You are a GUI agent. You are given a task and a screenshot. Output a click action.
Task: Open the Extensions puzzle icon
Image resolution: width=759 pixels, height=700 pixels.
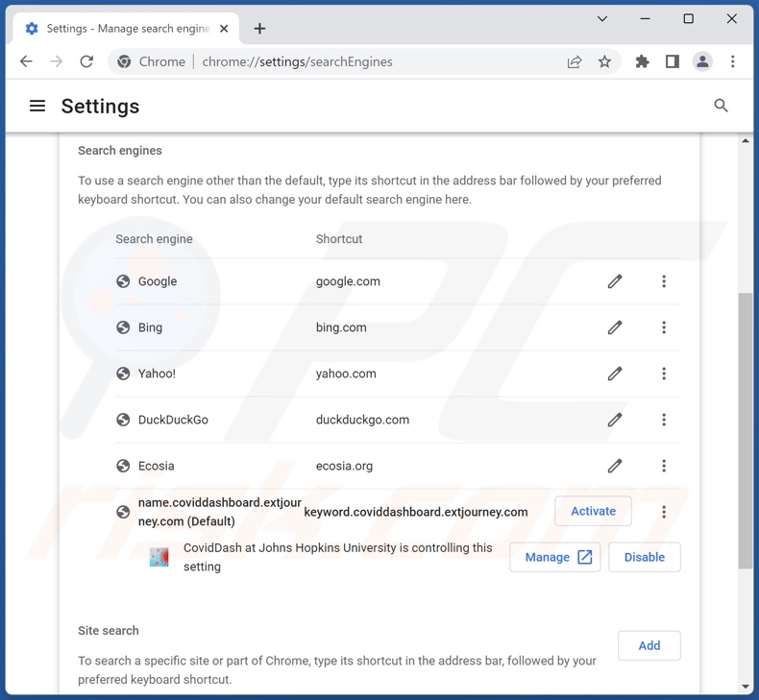[x=642, y=61]
